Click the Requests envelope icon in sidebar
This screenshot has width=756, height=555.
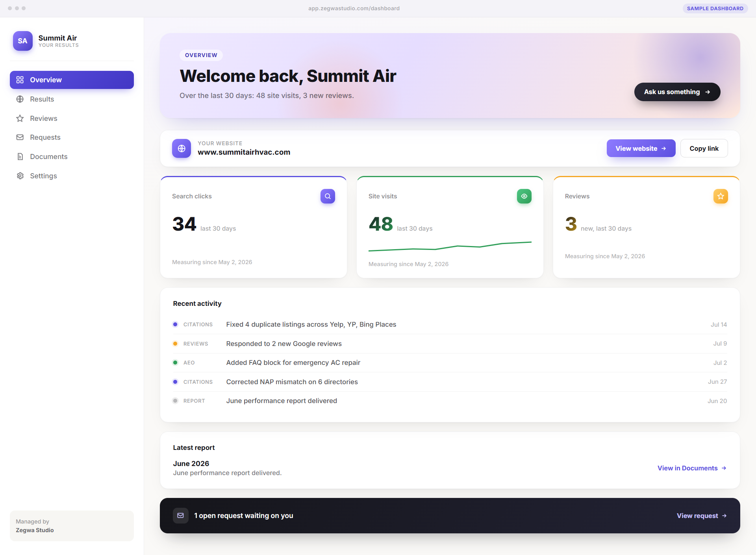(20, 137)
